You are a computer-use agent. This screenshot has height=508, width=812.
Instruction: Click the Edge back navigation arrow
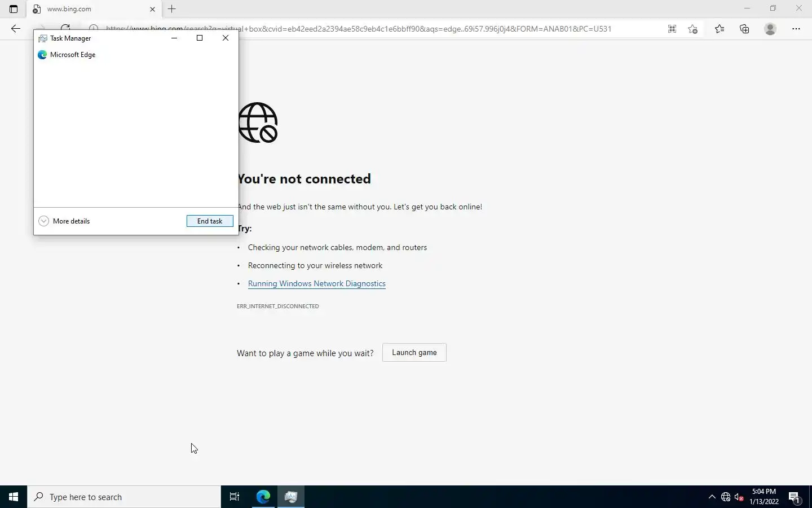pos(16,29)
